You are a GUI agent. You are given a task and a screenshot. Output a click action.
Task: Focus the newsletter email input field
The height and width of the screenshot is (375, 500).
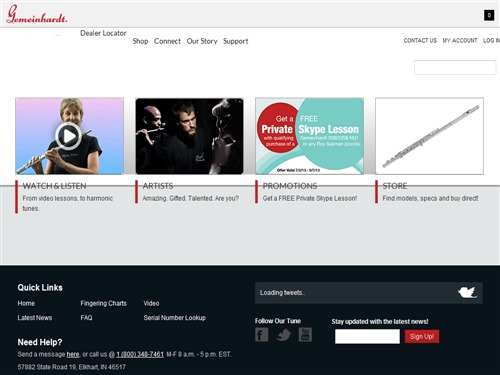[367, 336]
